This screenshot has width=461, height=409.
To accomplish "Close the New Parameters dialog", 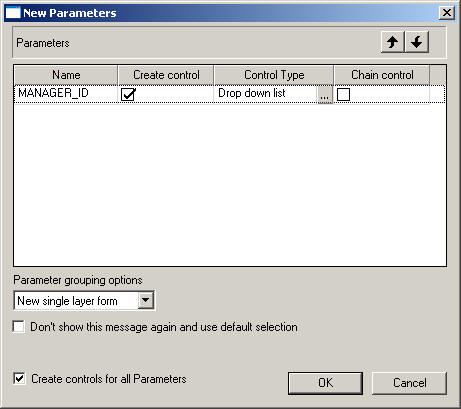I will pos(446,13).
